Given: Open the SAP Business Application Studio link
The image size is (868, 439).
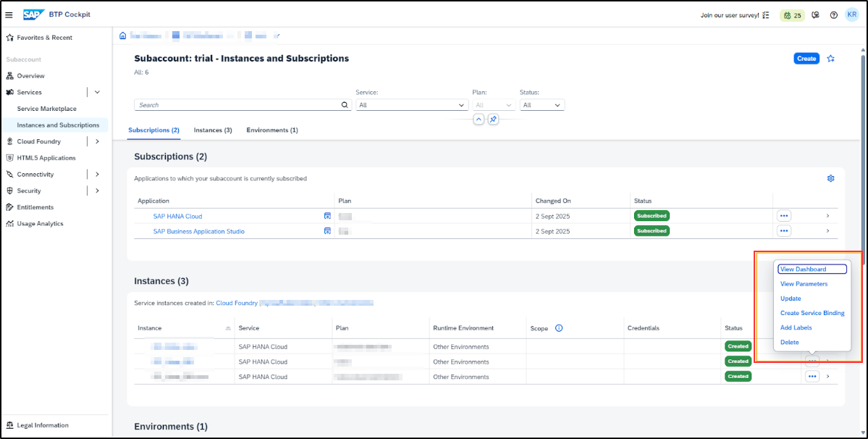Looking at the screenshot, I should [198, 231].
